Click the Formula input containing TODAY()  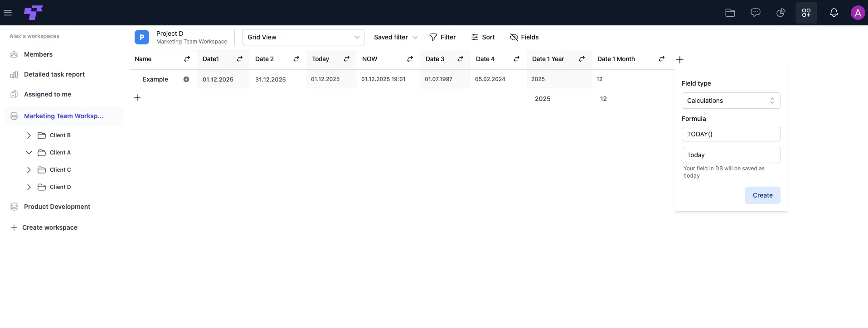[731, 134]
